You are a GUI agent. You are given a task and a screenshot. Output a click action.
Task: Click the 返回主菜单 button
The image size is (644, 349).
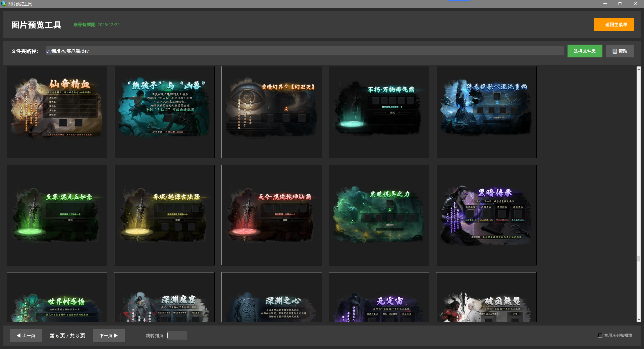tap(613, 24)
